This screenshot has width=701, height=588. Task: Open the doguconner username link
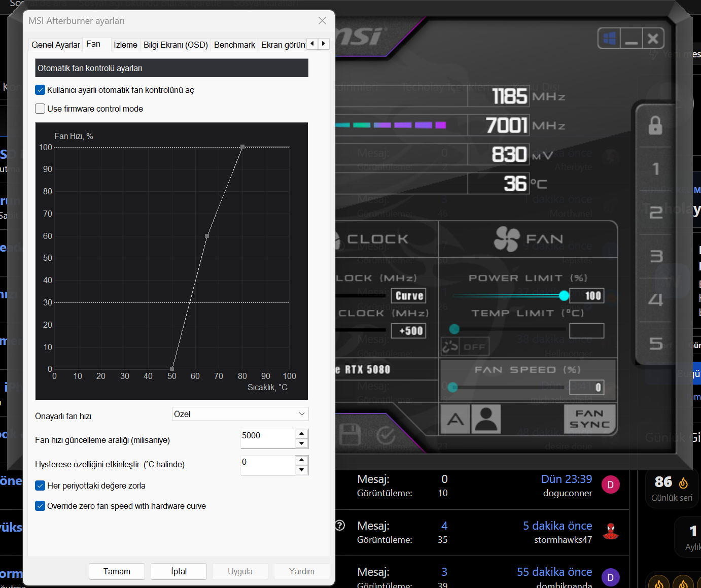pos(568,493)
